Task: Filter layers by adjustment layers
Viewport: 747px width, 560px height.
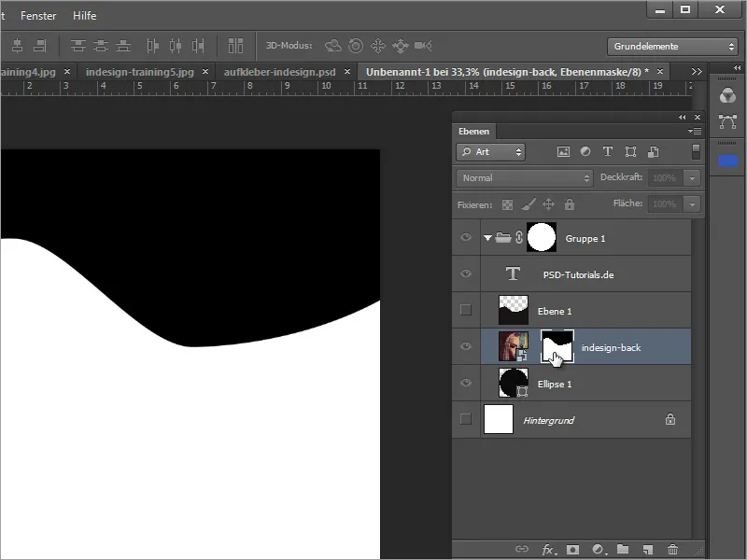Action: (x=585, y=152)
